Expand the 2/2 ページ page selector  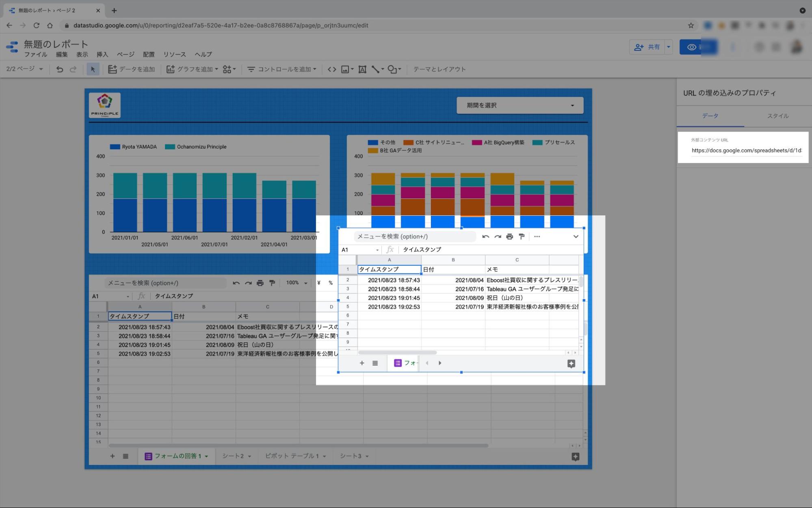click(24, 69)
